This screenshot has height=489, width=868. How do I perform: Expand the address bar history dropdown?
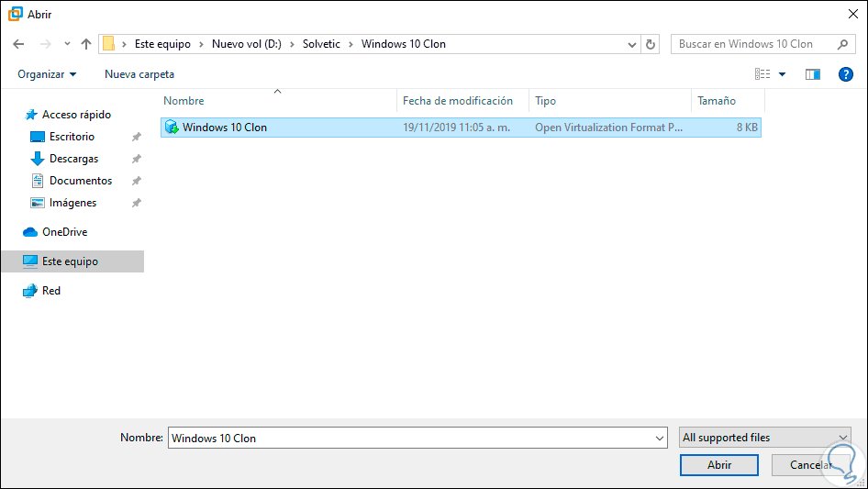631,44
